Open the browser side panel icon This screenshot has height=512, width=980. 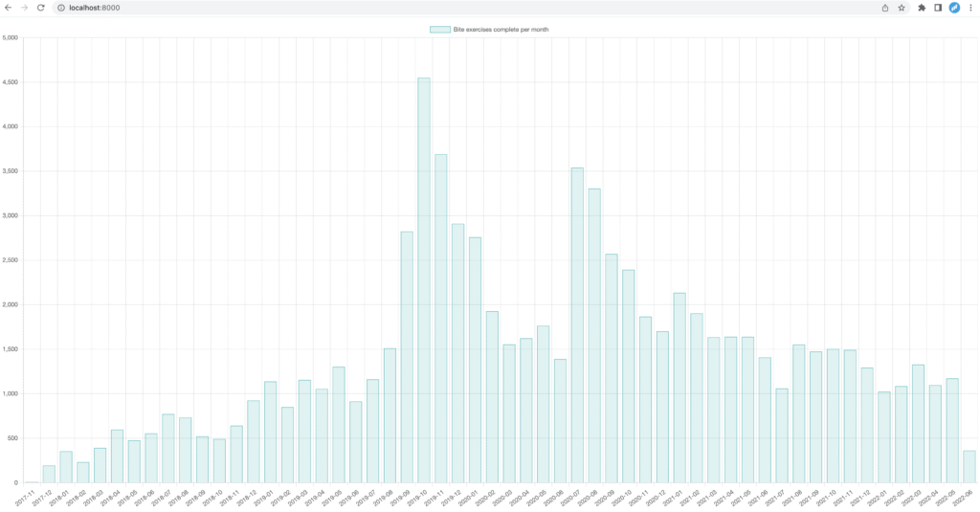point(938,8)
